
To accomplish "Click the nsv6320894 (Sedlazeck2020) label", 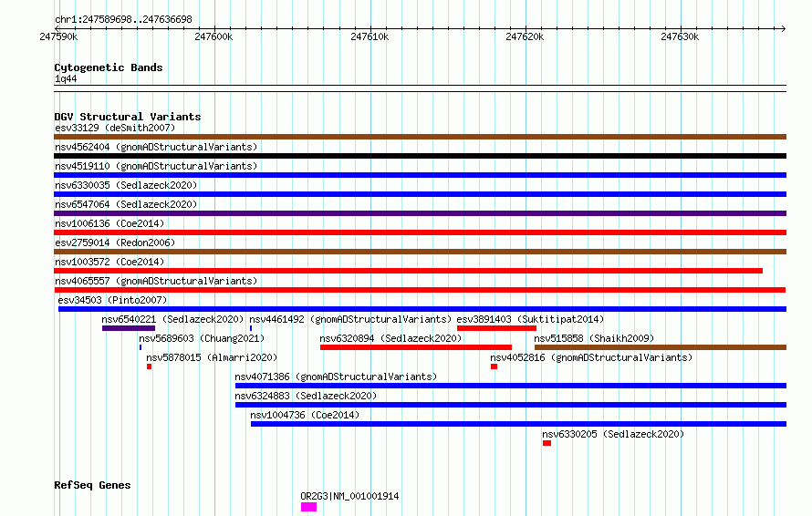I will [390, 338].
